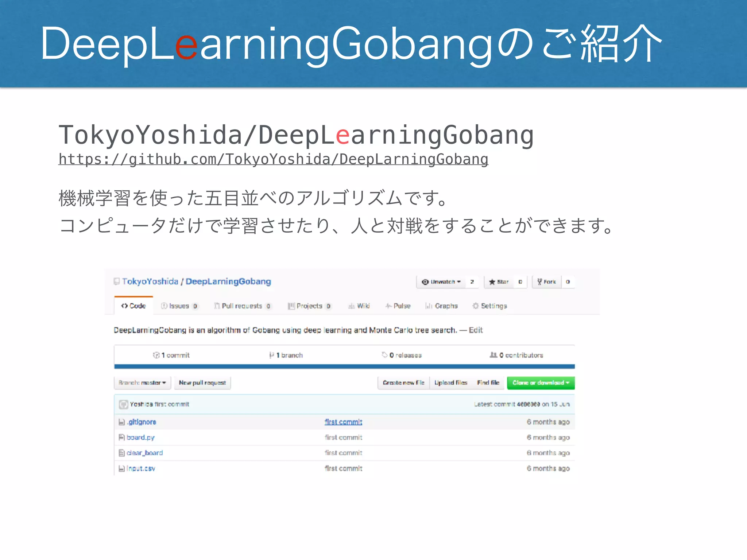Open the latest commit hash link

528,404
